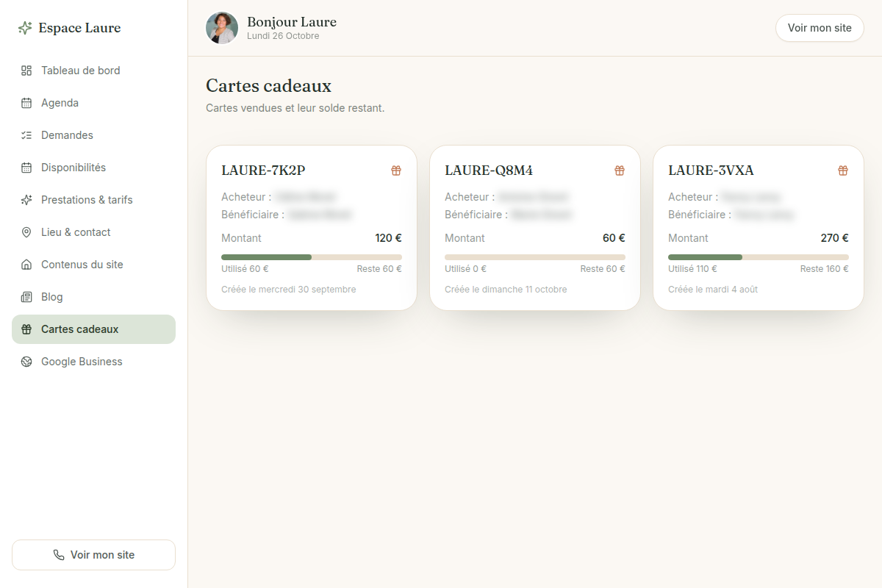Click Créée le mercredi 30 septembre text
The image size is (882, 588).
pyautogui.click(x=289, y=290)
